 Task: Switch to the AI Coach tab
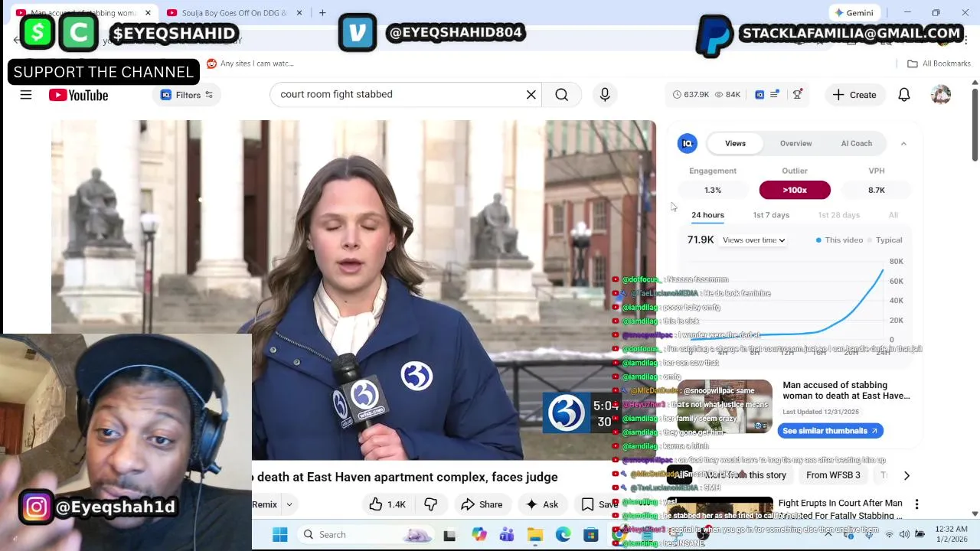click(856, 143)
